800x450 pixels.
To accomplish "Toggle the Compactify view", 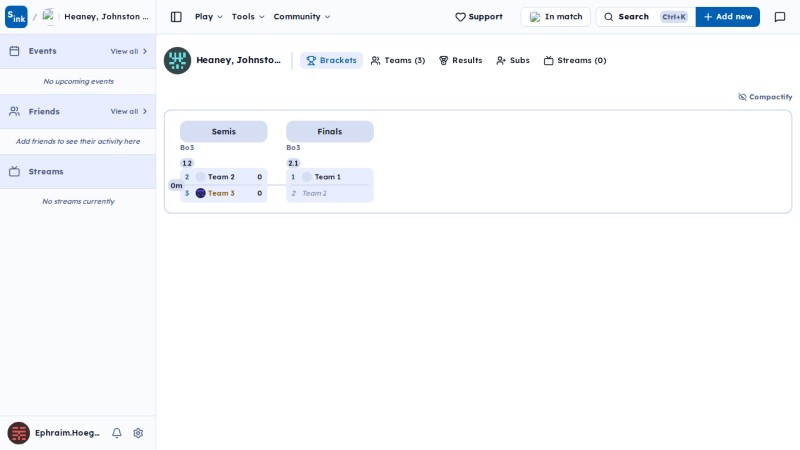I will [x=765, y=97].
